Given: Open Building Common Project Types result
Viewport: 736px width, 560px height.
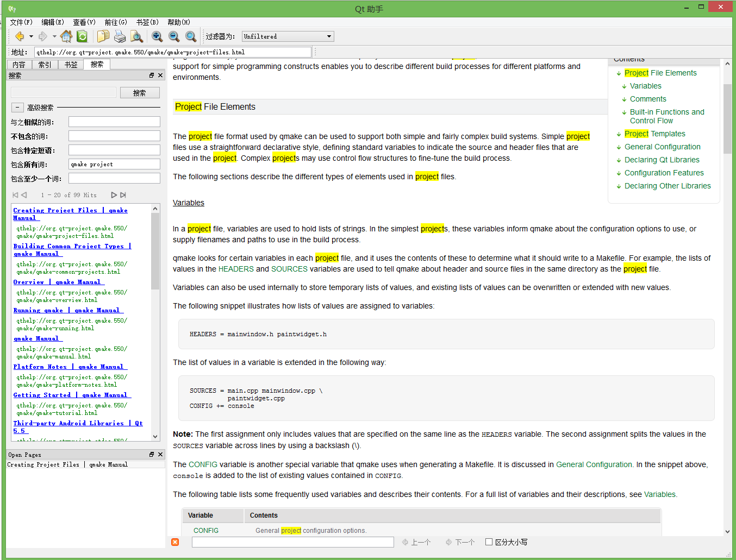Looking at the screenshot, I should coord(72,250).
